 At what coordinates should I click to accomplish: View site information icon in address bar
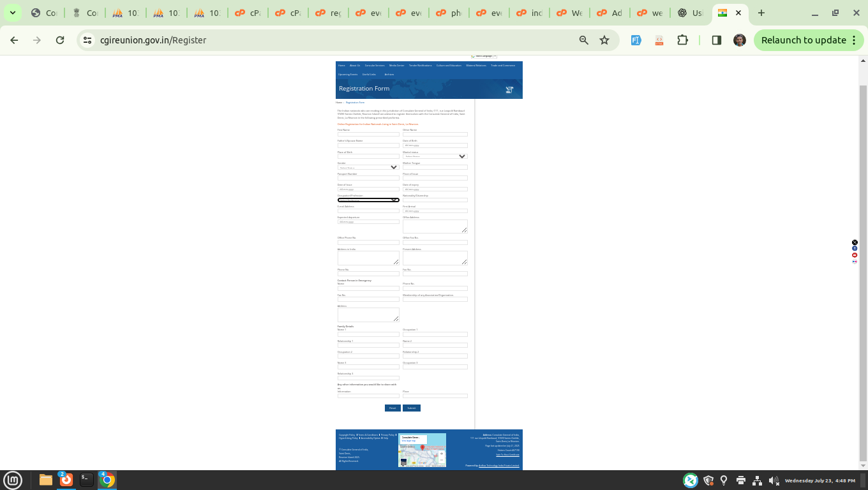[x=87, y=40]
